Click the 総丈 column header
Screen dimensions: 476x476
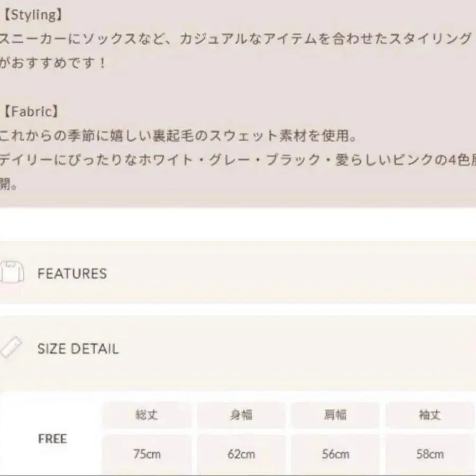(147, 415)
